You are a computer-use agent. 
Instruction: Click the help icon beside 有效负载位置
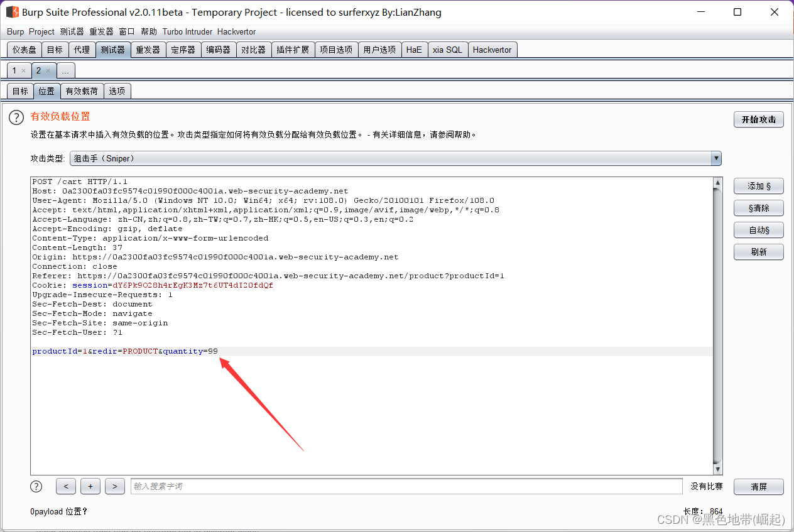(x=16, y=117)
